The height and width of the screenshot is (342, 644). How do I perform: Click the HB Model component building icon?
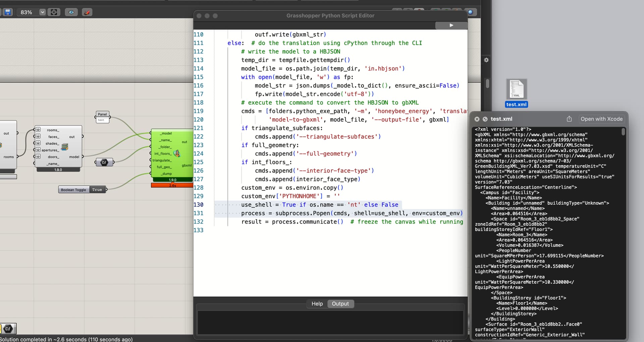(x=65, y=147)
